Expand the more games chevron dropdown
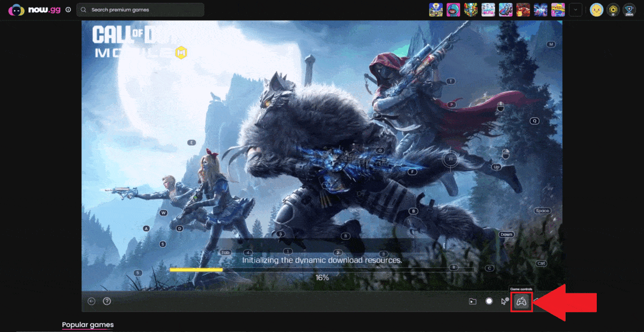This screenshot has width=644, height=332. pos(576,10)
